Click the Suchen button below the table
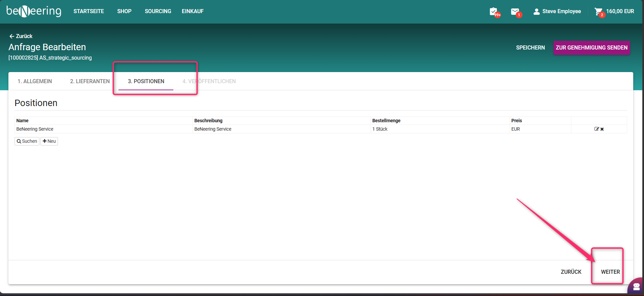The height and width of the screenshot is (296, 644). pyautogui.click(x=27, y=141)
